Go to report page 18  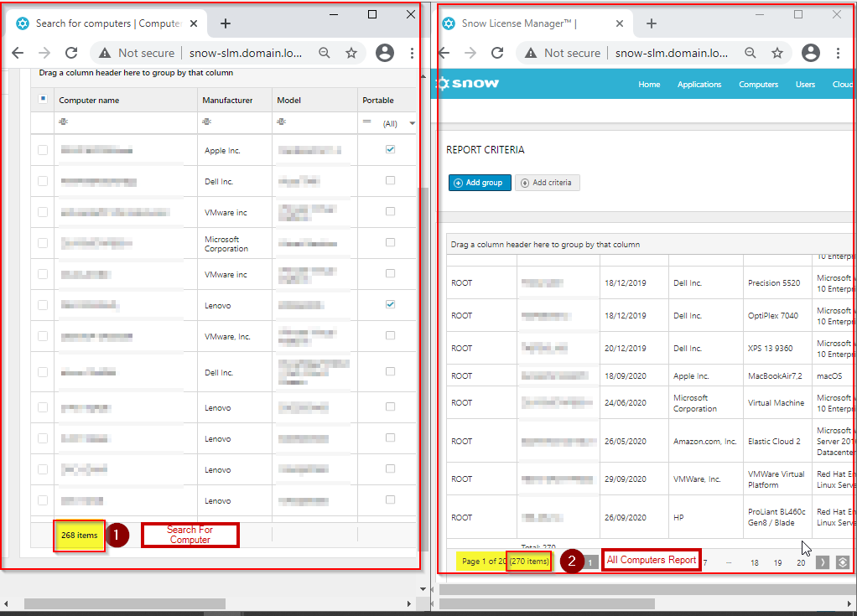pyautogui.click(x=754, y=562)
